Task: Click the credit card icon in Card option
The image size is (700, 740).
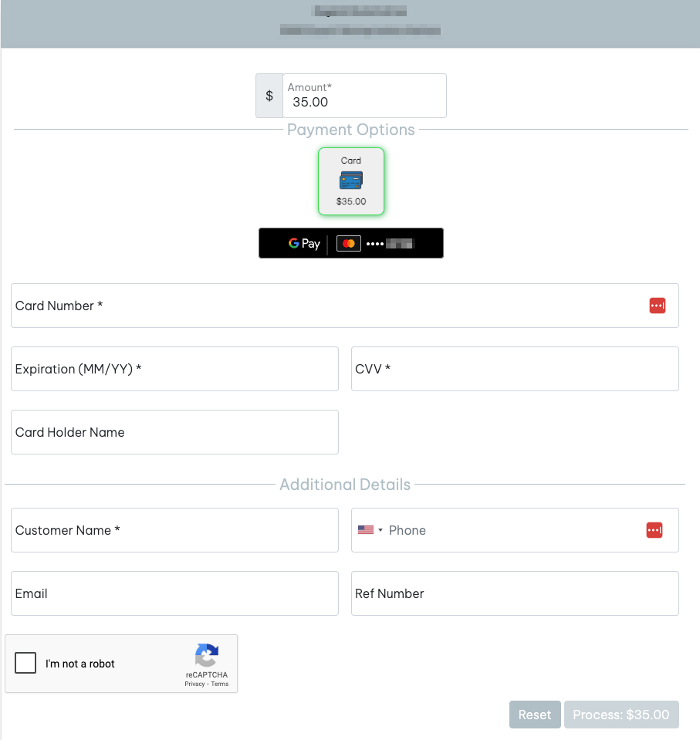Action: coord(351,181)
